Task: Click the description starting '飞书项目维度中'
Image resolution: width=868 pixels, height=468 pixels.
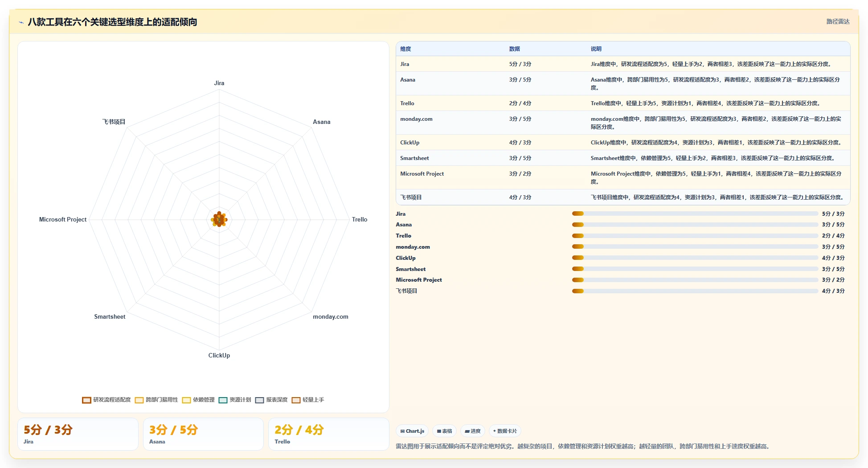Action: (x=718, y=197)
